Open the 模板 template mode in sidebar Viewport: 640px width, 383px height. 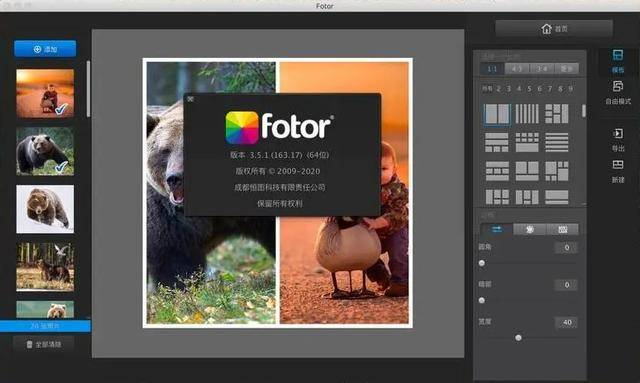[618, 61]
